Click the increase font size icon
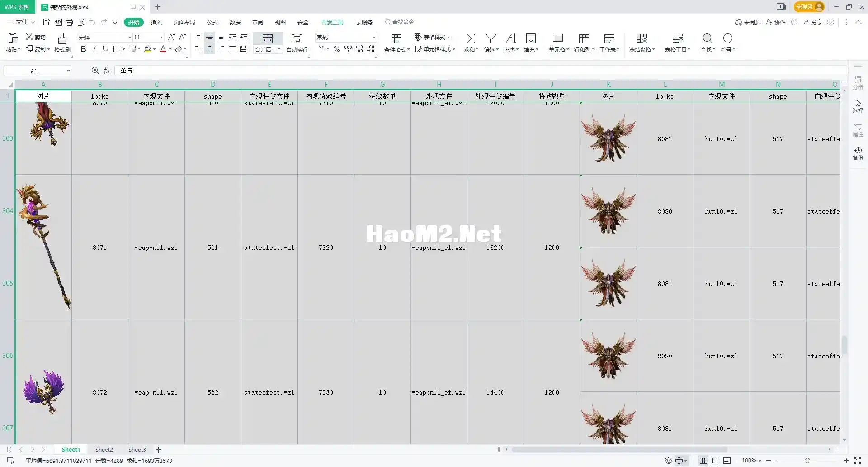The width and height of the screenshot is (868, 467). pyautogui.click(x=171, y=37)
